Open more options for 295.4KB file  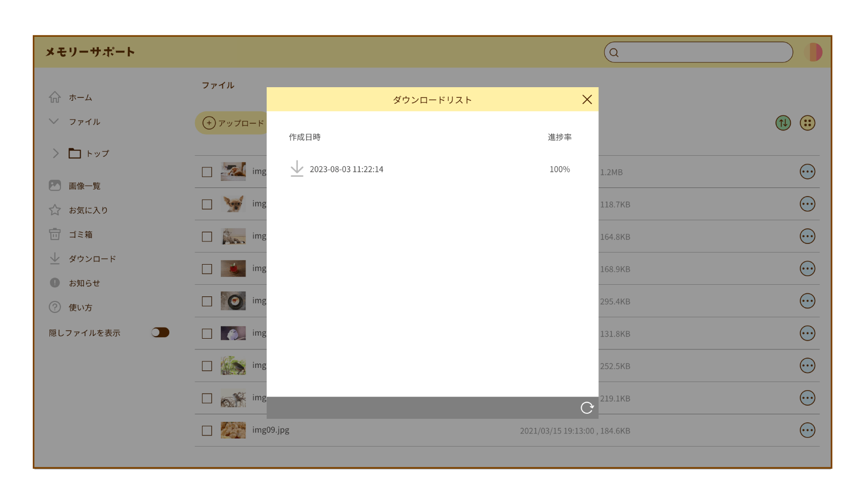click(x=808, y=301)
